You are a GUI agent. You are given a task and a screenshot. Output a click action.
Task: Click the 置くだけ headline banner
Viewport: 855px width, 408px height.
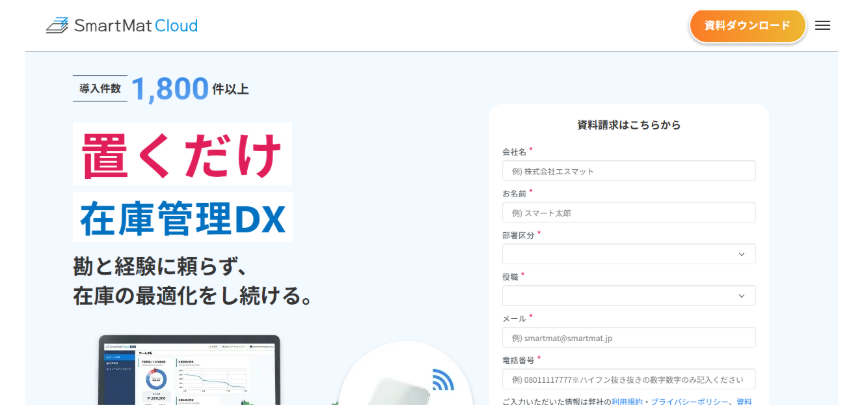click(182, 154)
